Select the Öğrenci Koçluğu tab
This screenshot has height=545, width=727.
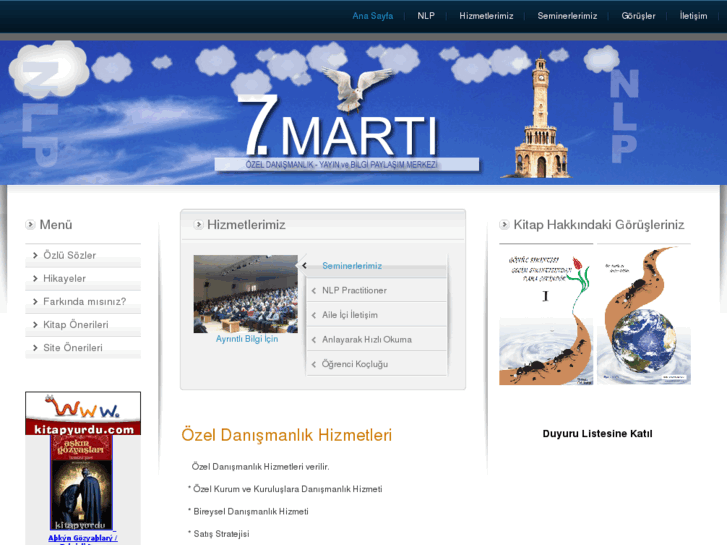tap(376, 364)
